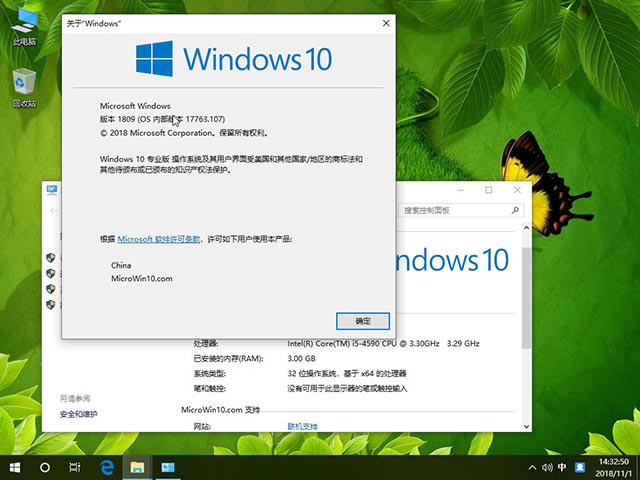Click the © 2018 Microsoft Corporation line
This screenshot has width=640, height=480.
click(184, 133)
